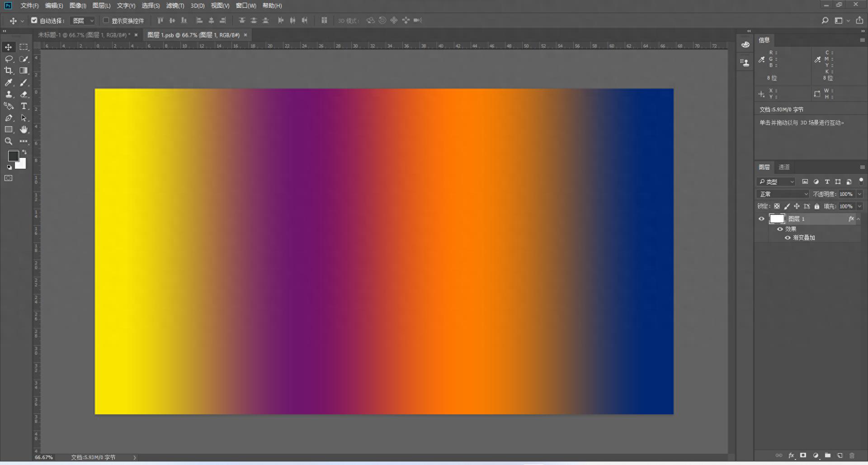This screenshot has width=868, height=465.
Task: Select the Eyedropper tool in toolbox
Action: click(9, 82)
